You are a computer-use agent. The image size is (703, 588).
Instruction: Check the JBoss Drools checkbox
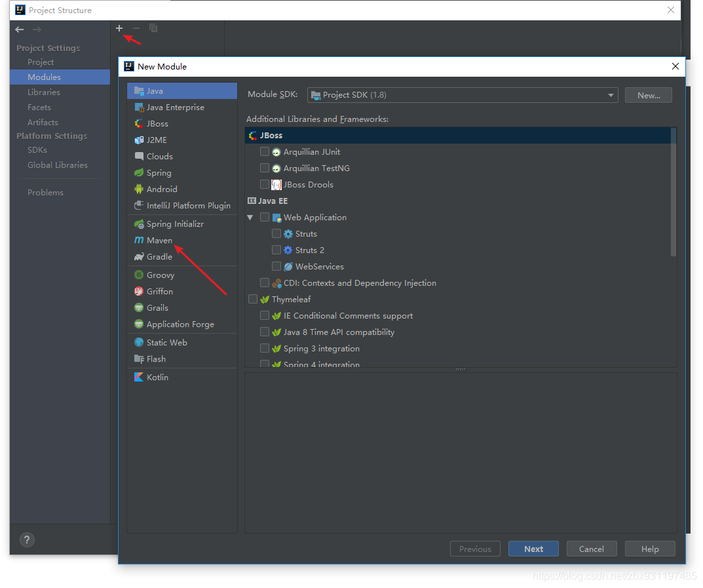tap(265, 184)
